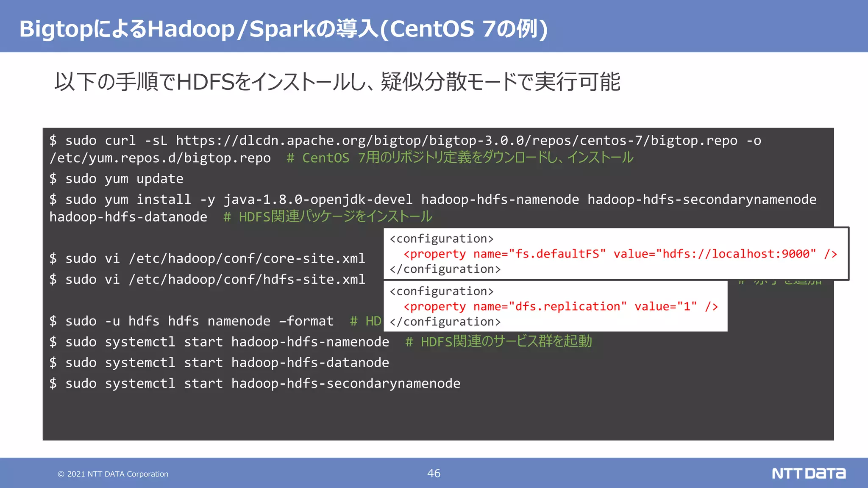
Task: Click 'systemctl start hadoop-hdfs-secondarynamenode' command
Action: (x=255, y=383)
